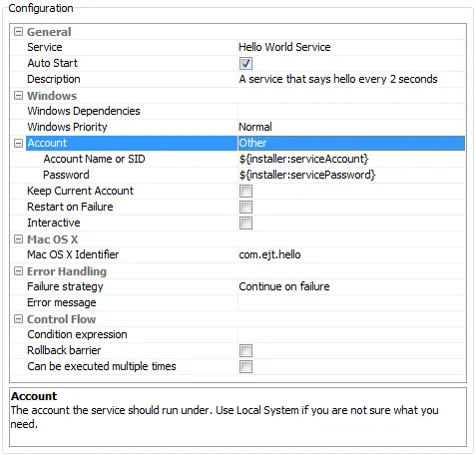
Task: Click the Password value field
Action: 351,175
